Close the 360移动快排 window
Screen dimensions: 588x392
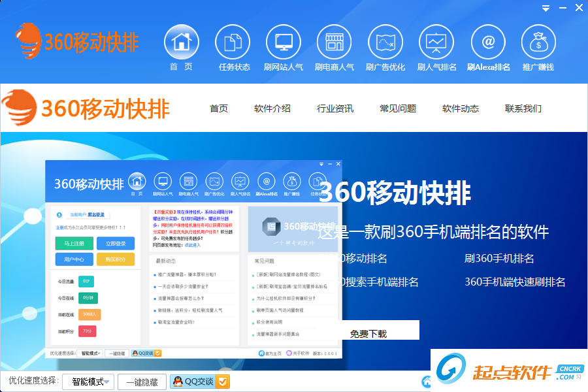pos(579,8)
